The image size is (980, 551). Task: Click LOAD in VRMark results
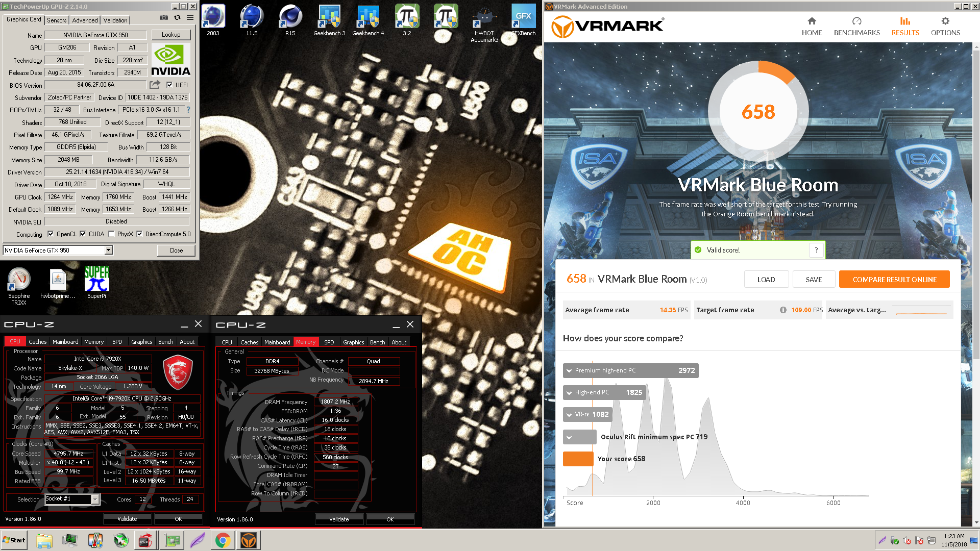(766, 280)
